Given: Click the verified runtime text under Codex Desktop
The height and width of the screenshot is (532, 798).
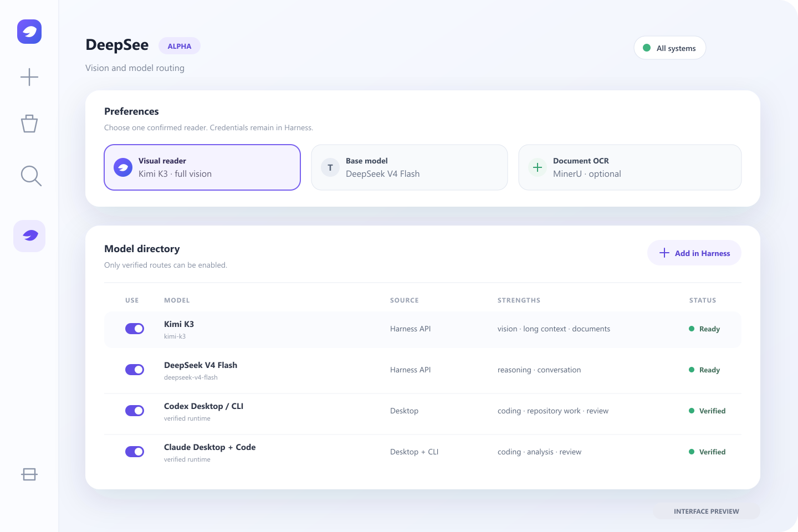Looking at the screenshot, I should pos(187,418).
